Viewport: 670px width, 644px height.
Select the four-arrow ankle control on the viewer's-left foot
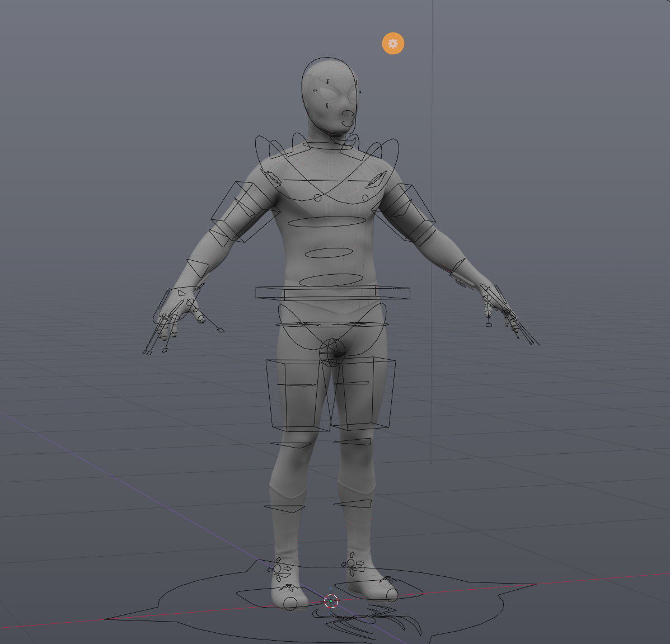(279, 569)
